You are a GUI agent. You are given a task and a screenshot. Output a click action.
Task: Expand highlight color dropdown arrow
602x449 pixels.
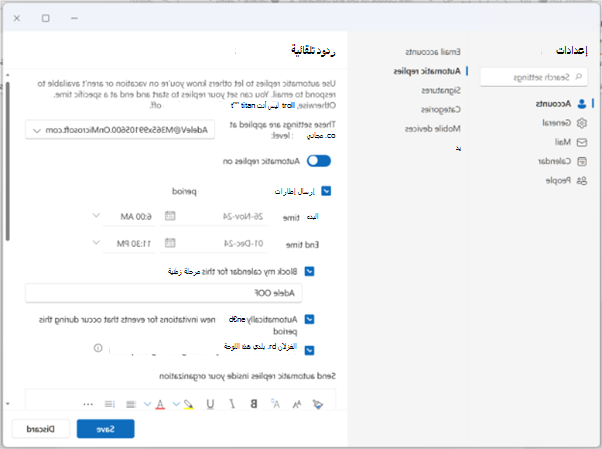click(x=176, y=404)
